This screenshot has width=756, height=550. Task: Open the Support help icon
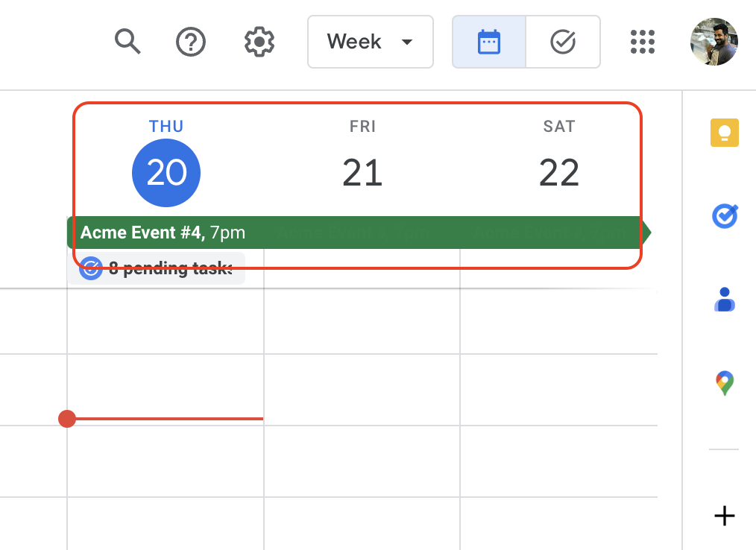(191, 42)
